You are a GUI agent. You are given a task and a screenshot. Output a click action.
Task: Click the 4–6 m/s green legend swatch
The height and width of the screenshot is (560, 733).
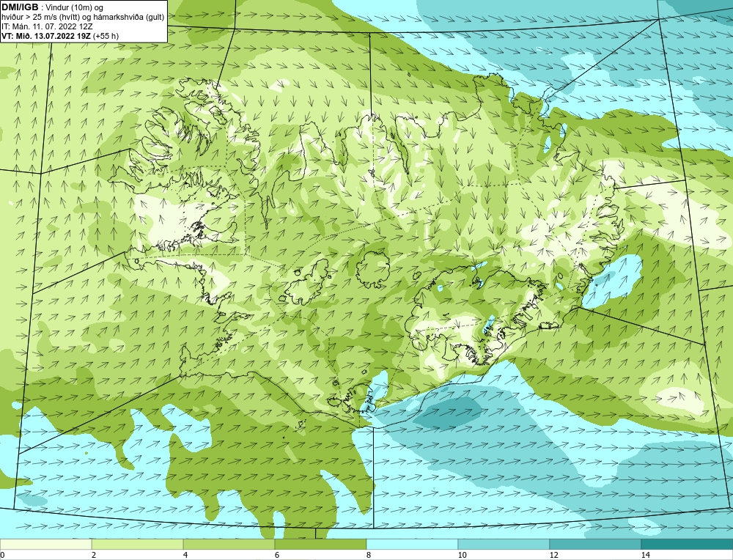tap(229, 544)
